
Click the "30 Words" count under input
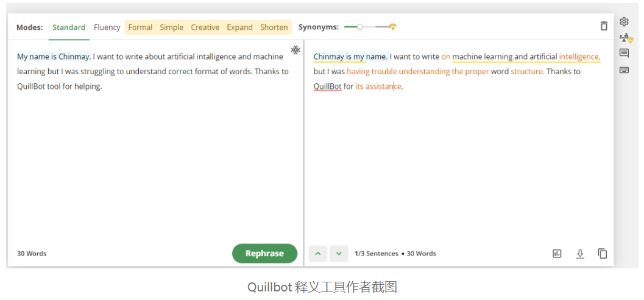coord(32,254)
